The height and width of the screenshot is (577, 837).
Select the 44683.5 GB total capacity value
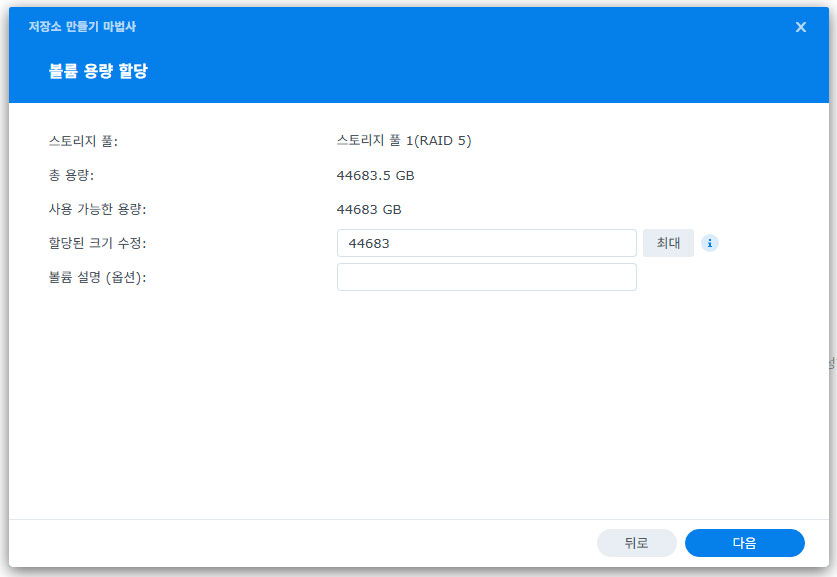(375, 176)
